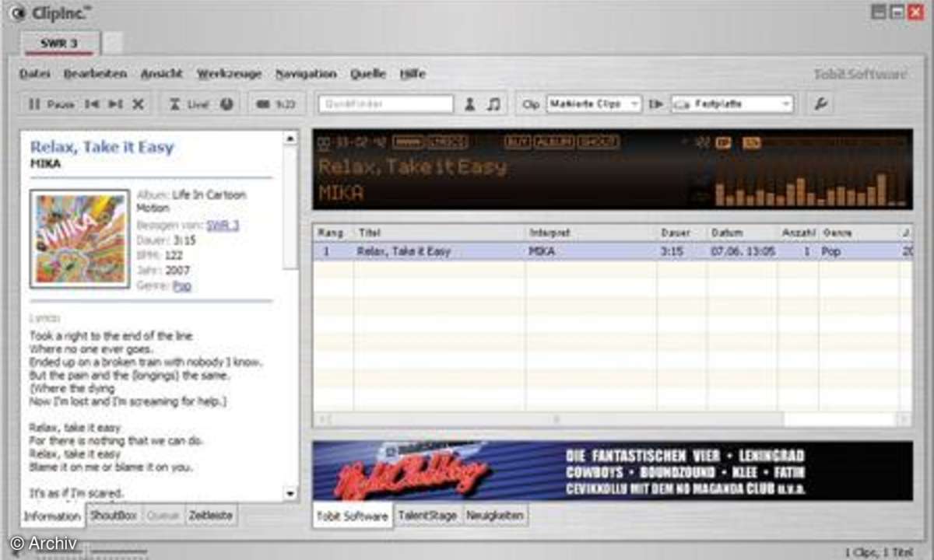
Task: Sort the clip list by Dauer column
Action: tap(682, 233)
